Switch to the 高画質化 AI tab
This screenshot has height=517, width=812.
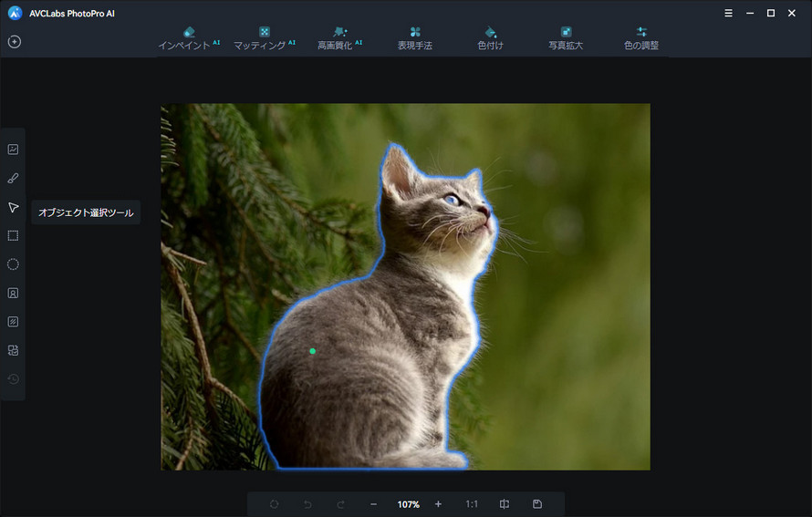(x=339, y=39)
